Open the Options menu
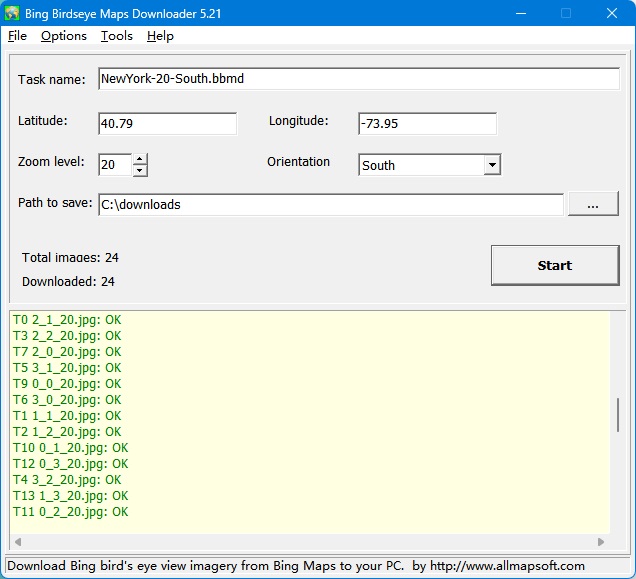This screenshot has height=579, width=636. tap(64, 36)
